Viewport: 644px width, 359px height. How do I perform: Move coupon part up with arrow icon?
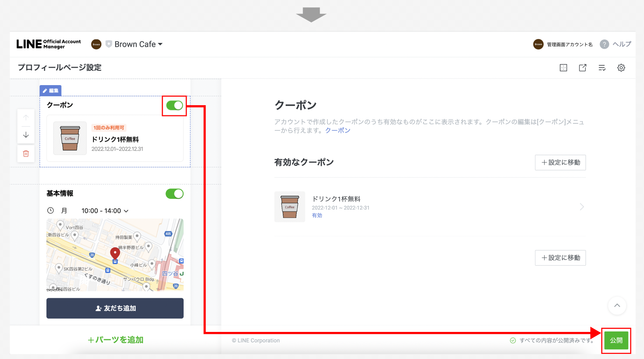tap(26, 118)
